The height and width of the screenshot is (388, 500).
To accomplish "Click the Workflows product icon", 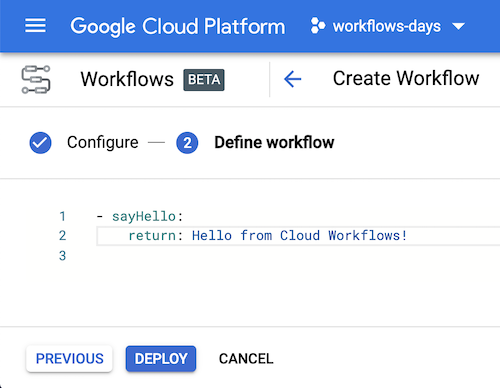I will point(36,80).
